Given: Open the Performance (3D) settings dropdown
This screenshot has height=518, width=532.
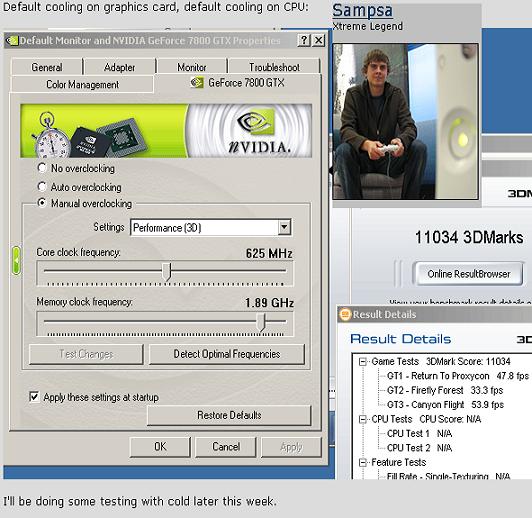Looking at the screenshot, I should [x=284, y=227].
